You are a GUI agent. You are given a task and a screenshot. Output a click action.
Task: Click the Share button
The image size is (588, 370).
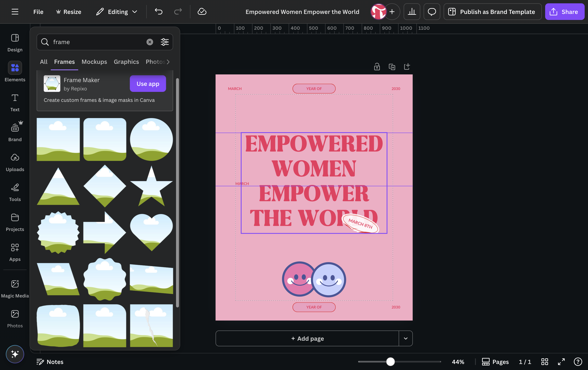coord(564,12)
